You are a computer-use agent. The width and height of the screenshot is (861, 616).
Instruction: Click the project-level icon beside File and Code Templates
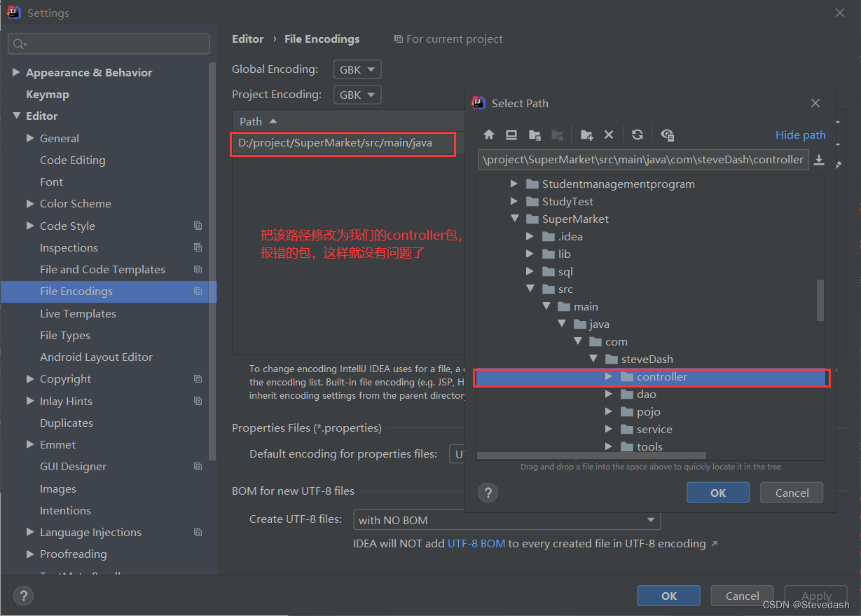pyautogui.click(x=198, y=269)
